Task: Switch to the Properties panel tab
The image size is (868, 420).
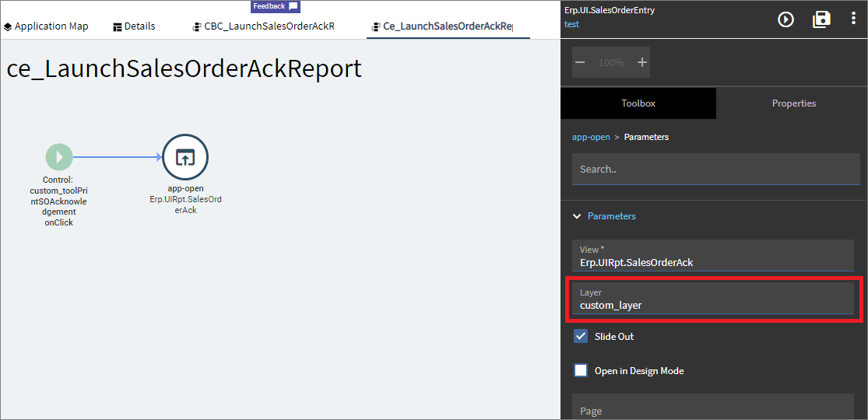Action: pos(794,103)
